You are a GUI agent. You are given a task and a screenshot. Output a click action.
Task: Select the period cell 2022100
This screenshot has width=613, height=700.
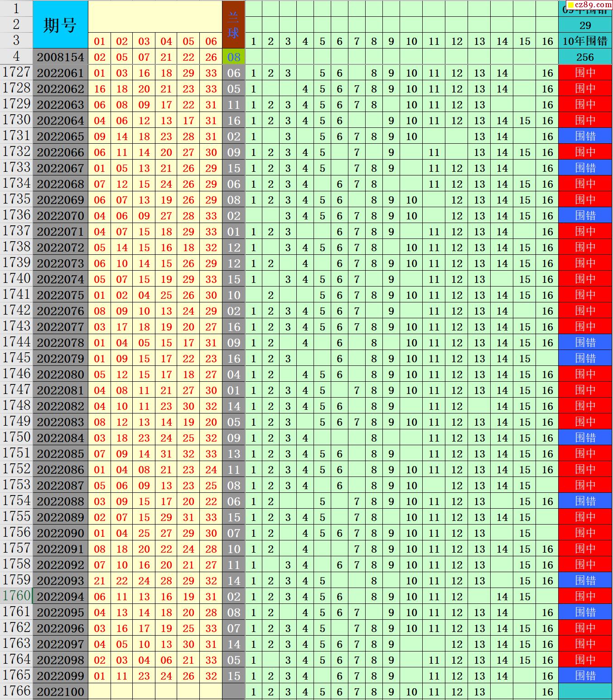60,692
